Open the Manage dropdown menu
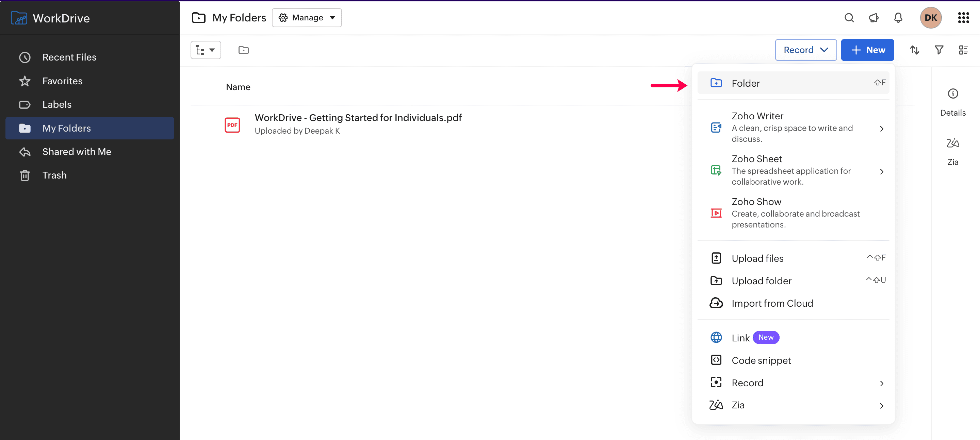The width and height of the screenshot is (980, 440). click(x=307, y=17)
